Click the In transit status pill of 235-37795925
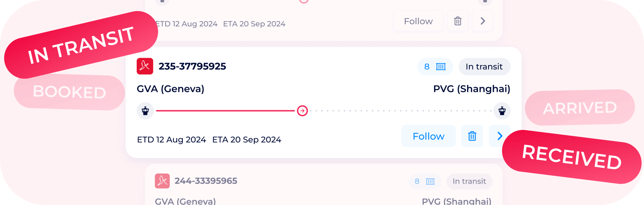Viewport: 644px width, 205px height. tap(484, 67)
